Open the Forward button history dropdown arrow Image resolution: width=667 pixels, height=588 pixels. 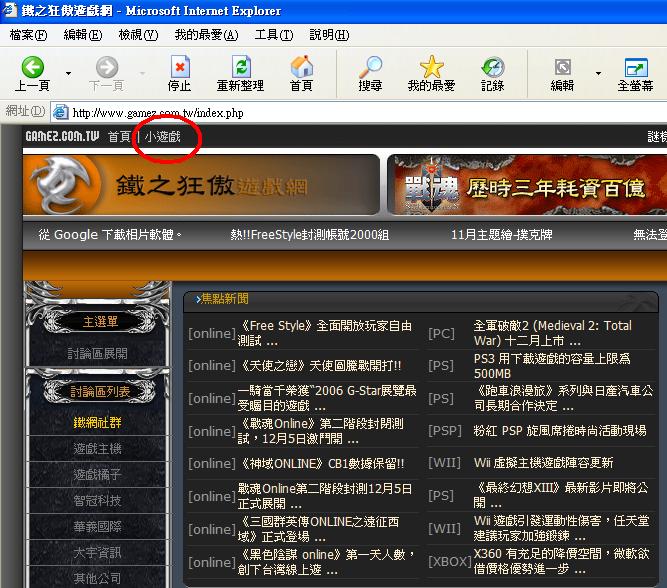(143, 74)
